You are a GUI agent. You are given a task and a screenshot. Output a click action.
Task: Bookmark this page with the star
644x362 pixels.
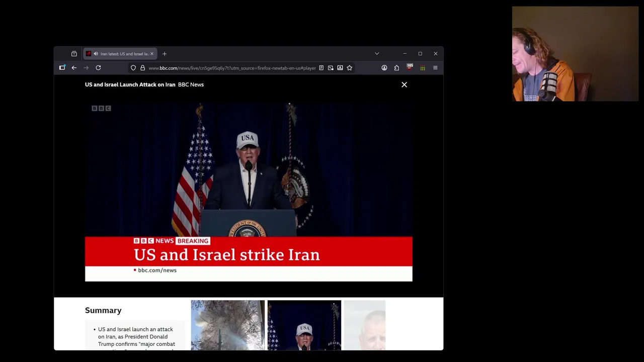pos(350,68)
